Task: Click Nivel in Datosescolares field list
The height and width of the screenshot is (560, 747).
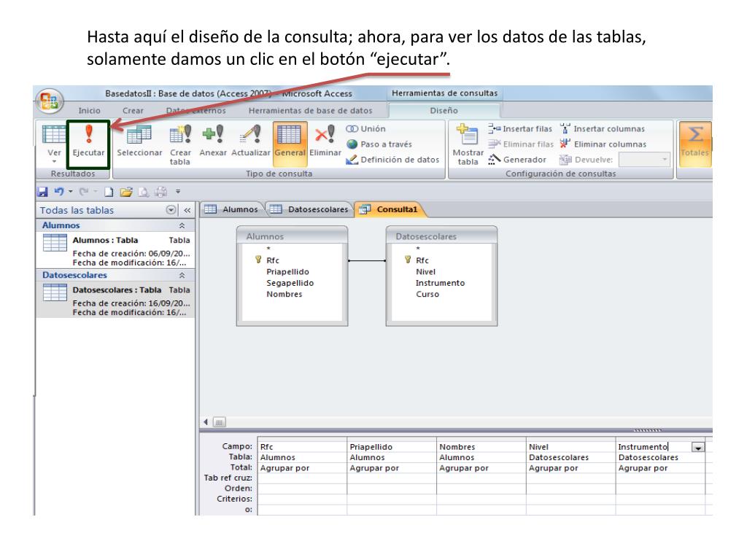Action: click(425, 272)
